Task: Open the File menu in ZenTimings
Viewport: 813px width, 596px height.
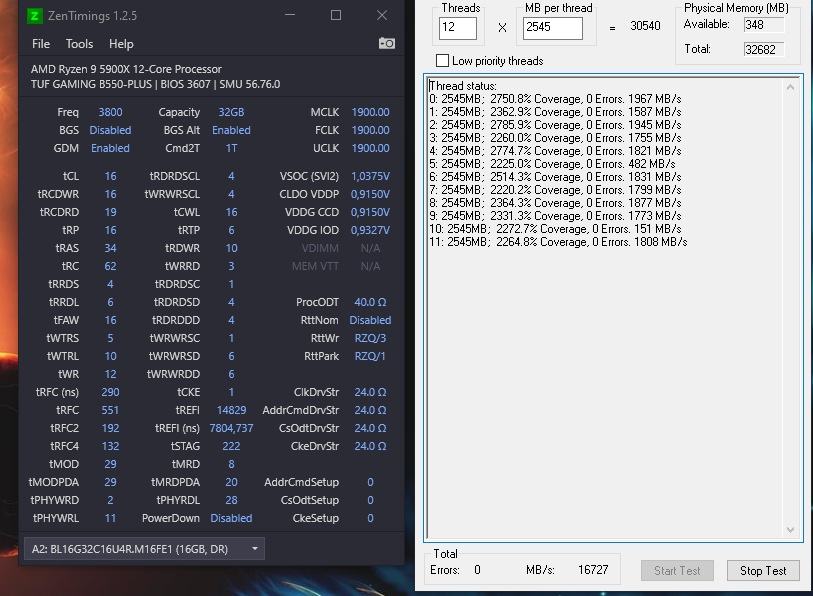Action: click(41, 44)
